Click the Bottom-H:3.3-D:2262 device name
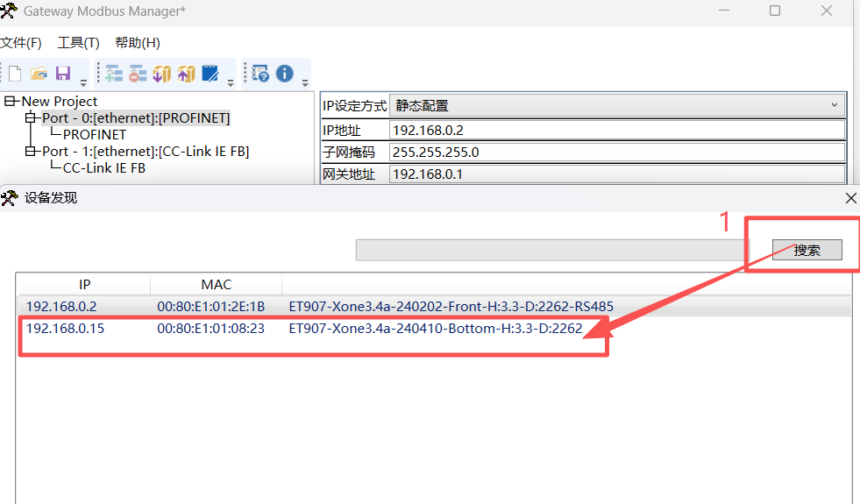The width and height of the screenshot is (860, 504). click(436, 329)
